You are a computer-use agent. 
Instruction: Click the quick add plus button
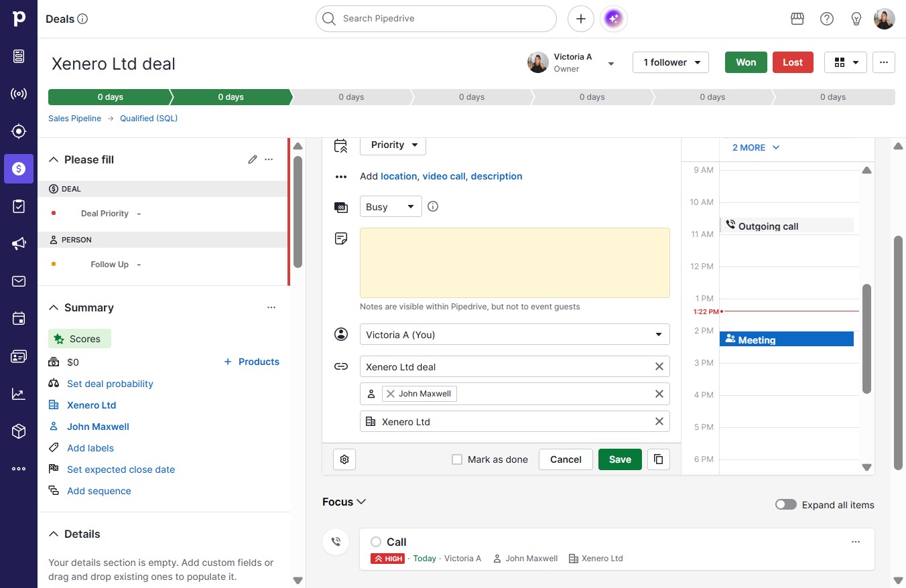[x=581, y=19]
